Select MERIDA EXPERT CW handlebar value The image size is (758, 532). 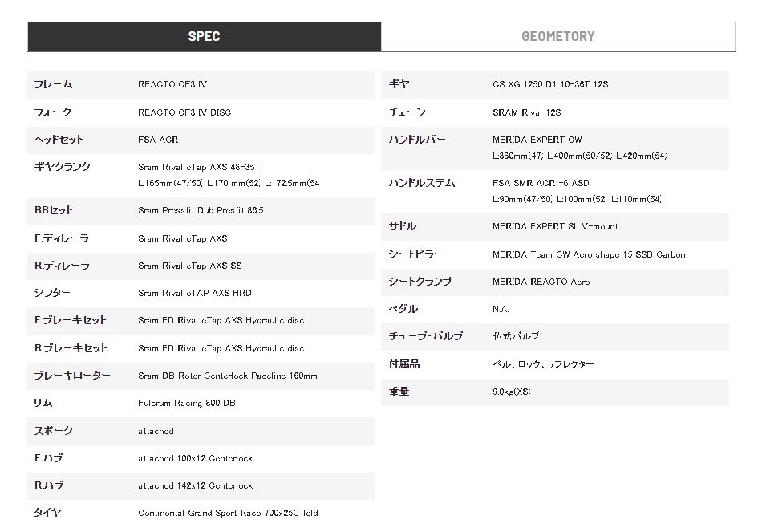[537, 140]
